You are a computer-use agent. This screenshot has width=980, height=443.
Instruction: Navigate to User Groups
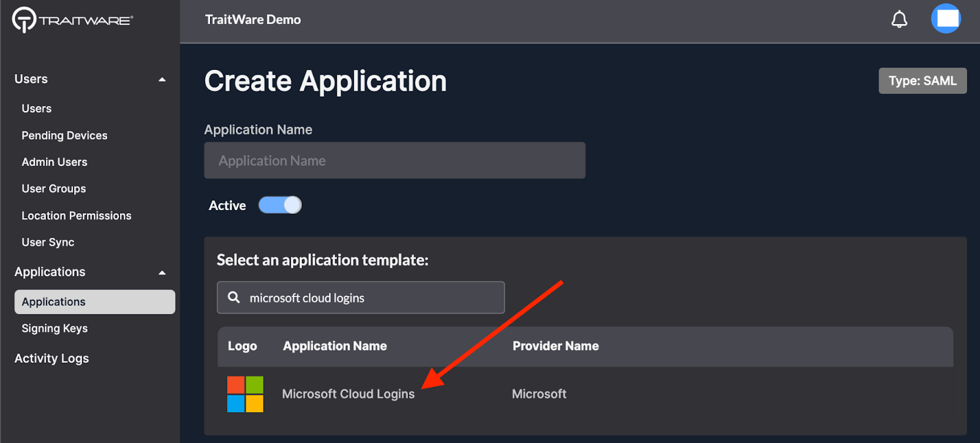click(54, 189)
